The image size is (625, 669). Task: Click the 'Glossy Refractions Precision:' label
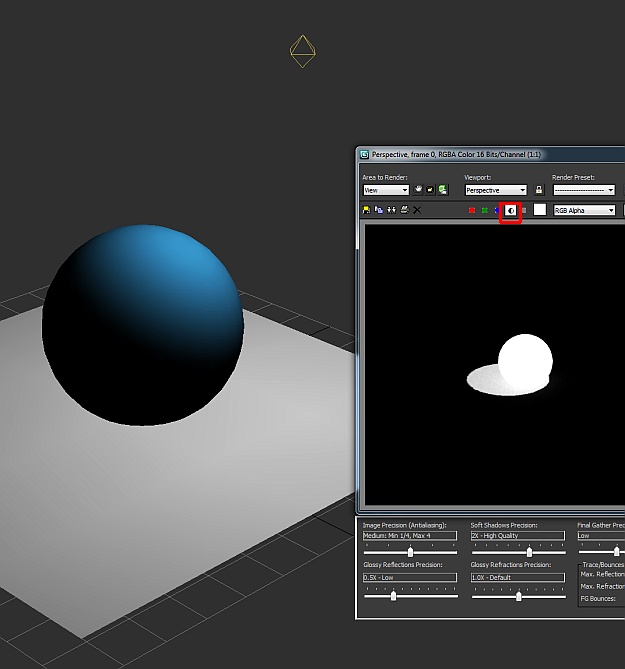[511, 564]
